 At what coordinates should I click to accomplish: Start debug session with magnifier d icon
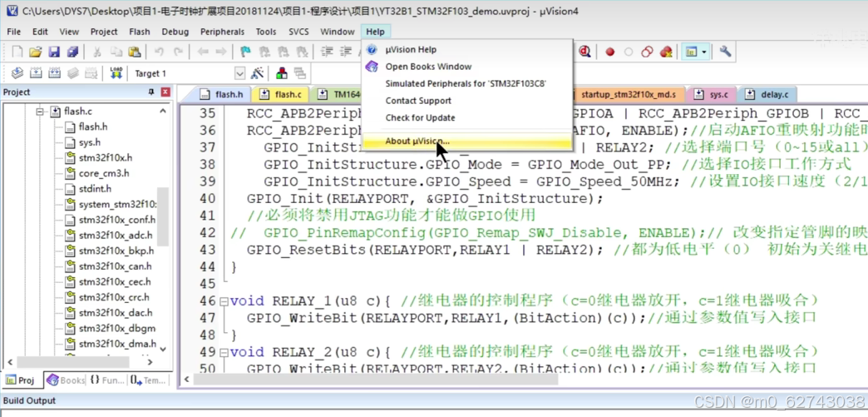click(x=584, y=52)
